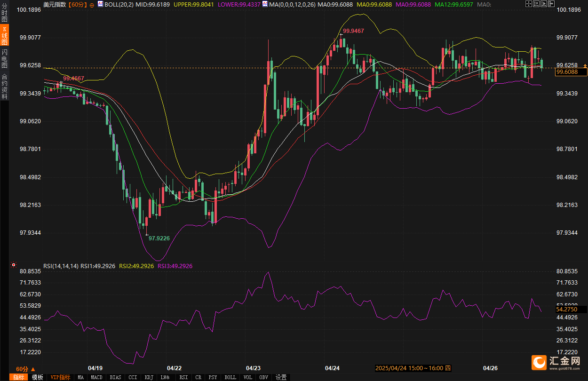Viewport: 588px width, 381px height.
Task: Click the 97.9226 low price marker
Action: [159, 238]
